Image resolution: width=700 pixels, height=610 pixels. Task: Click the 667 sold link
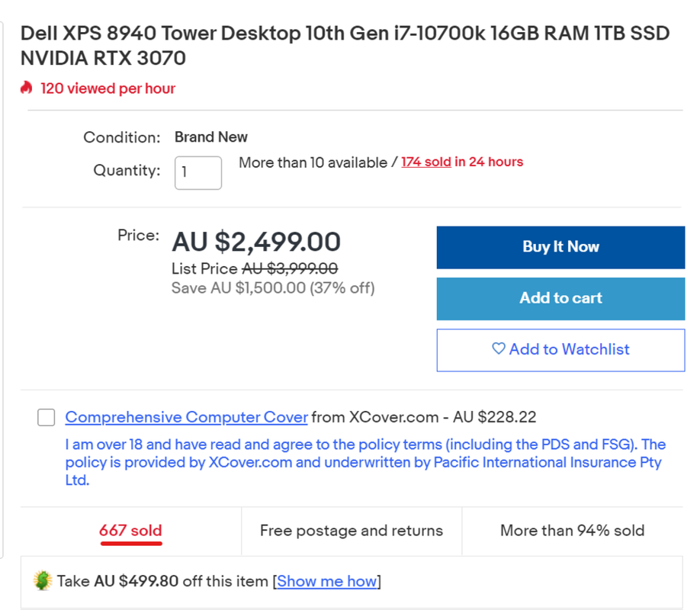pyautogui.click(x=130, y=531)
